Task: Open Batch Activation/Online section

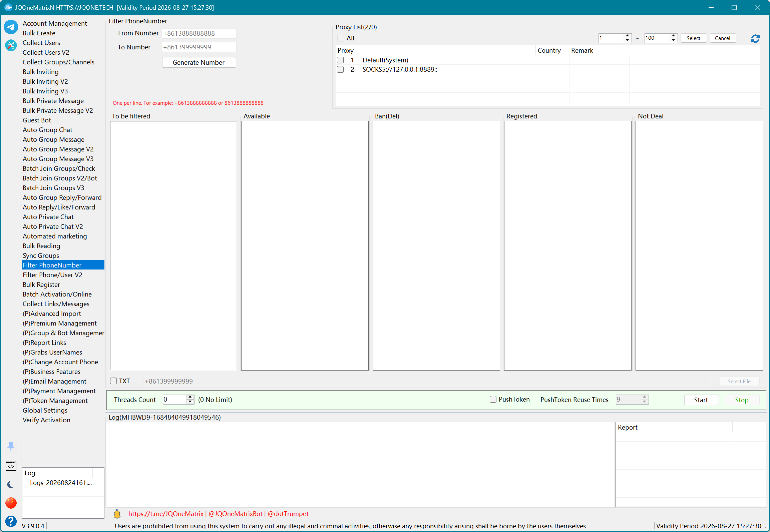Action: pyautogui.click(x=57, y=294)
